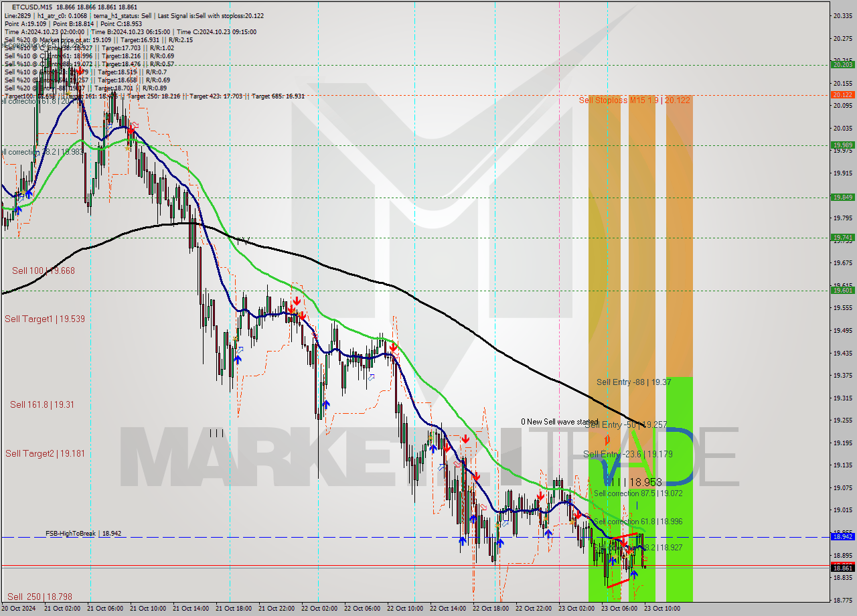Click the 'Sell 250 | 18.798' label

(x=40, y=596)
